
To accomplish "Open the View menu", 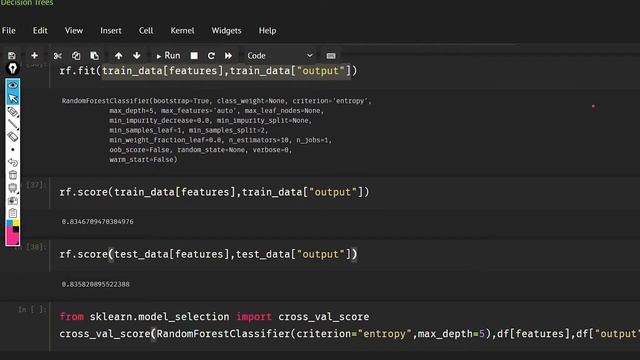I will pos(74,31).
